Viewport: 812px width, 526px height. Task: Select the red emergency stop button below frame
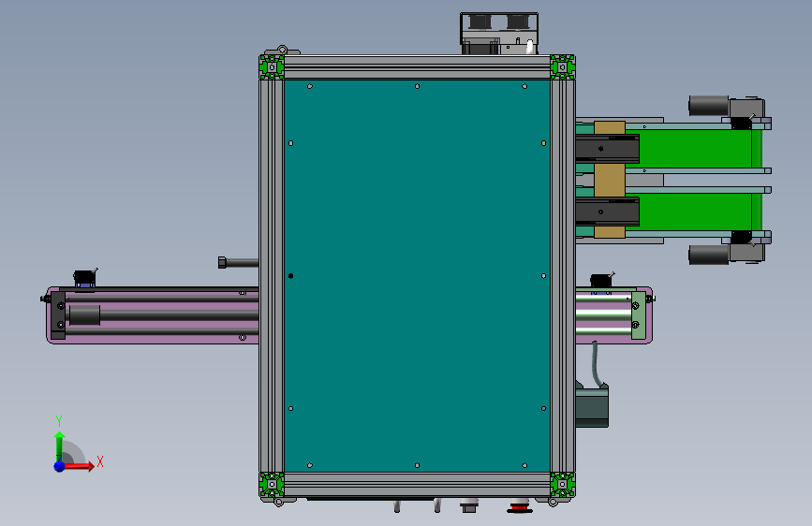point(520,507)
